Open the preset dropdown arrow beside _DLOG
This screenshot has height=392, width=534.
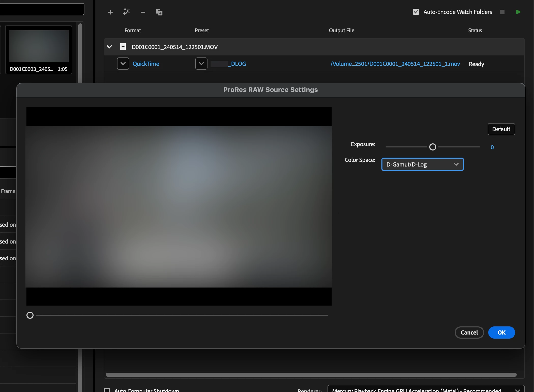201,64
